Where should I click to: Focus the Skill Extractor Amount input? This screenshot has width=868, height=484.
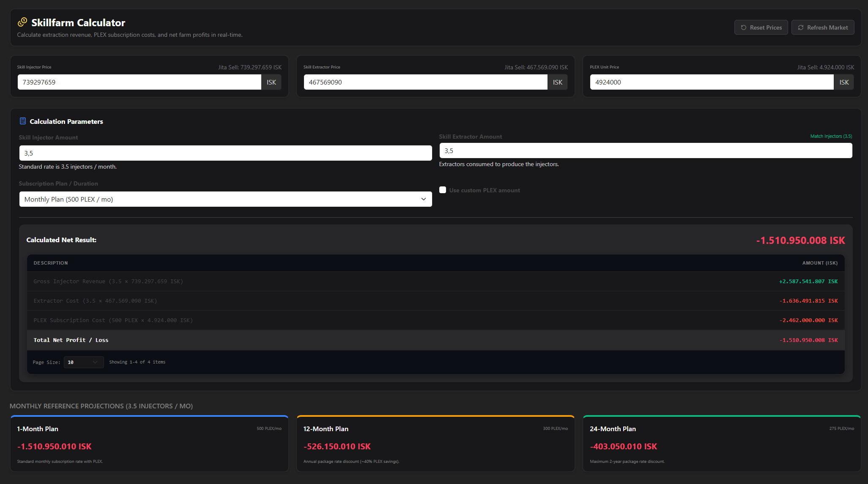[646, 150]
